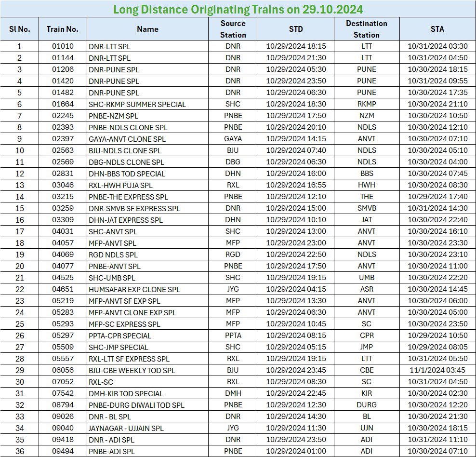Click the name "PNBE-THE EXPRESS SPL"
This screenshot has height=457, width=476.
(x=128, y=197)
